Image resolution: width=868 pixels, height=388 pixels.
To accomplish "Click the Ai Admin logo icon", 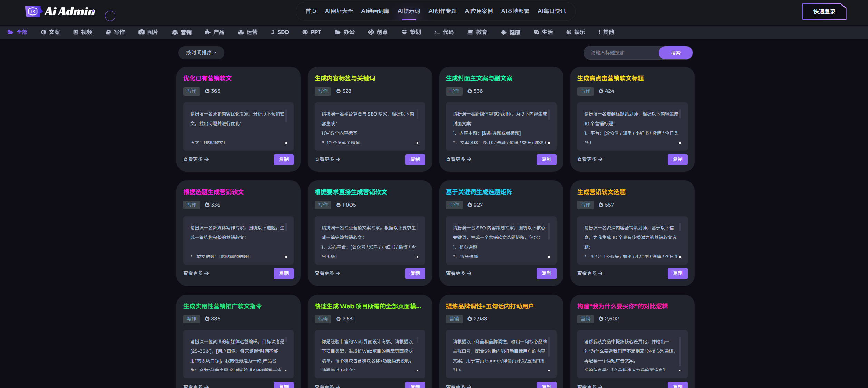I will coord(33,11).
